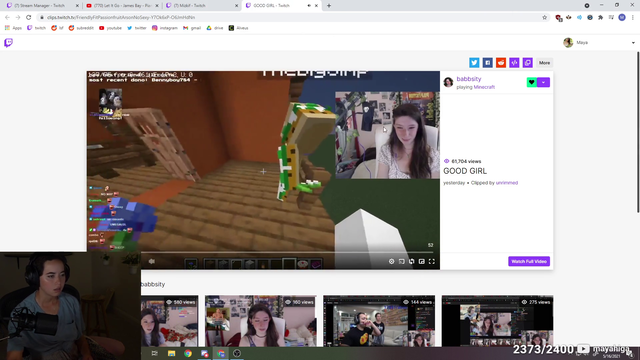Screen dimensions: 640x360
Task: Share clip on Twitter icon
Action: tap(474, 62)
